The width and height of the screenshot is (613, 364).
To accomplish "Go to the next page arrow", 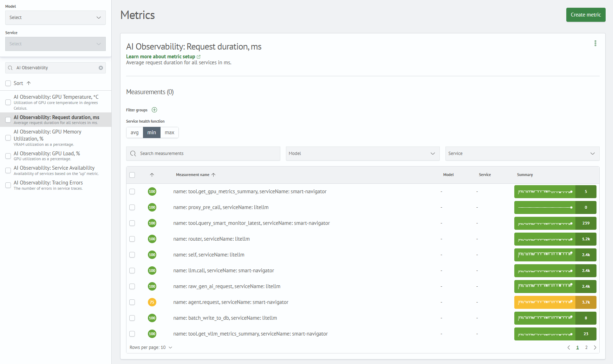I will tap(595, 347).
